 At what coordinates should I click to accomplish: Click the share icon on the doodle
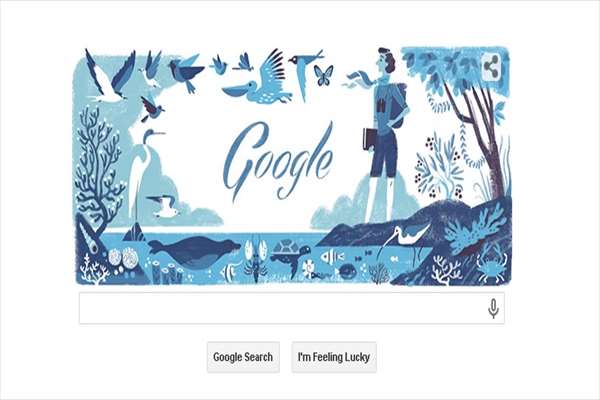(x=492, y=67)
